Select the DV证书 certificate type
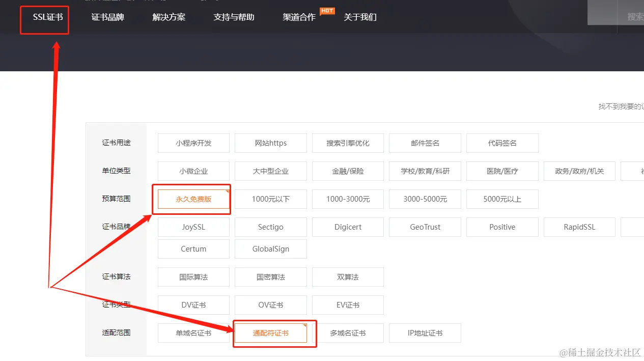Screen dimensions: 644x361 pyautogui.click(x=193, y=305)
